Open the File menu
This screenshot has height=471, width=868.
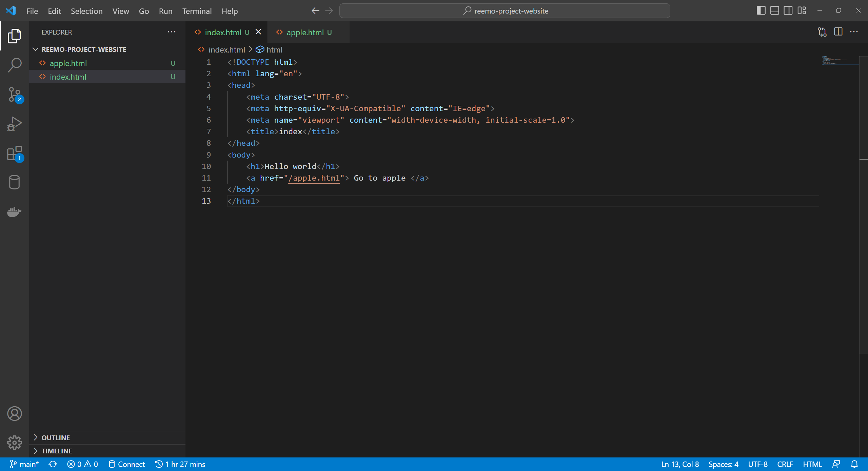pyautogui.click(x=32, y=11)
